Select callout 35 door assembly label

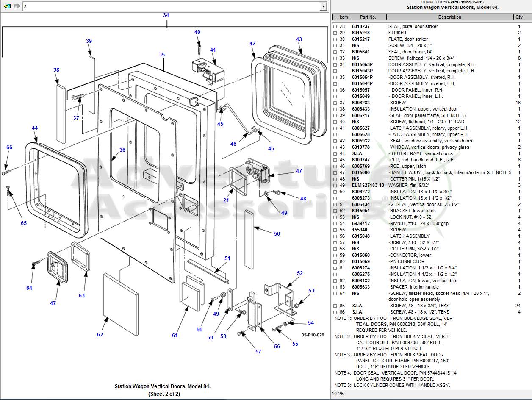pos(162,55)
